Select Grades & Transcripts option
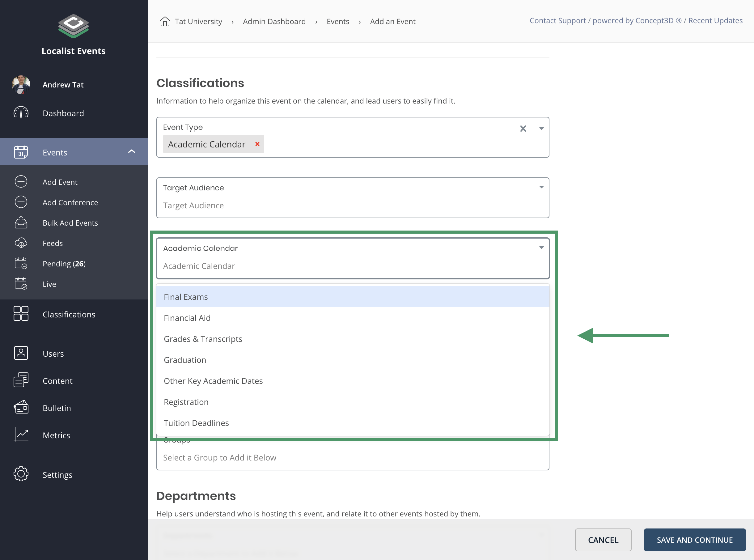The image size is (754, 560). pyautogui.click(x=353, y=339)
